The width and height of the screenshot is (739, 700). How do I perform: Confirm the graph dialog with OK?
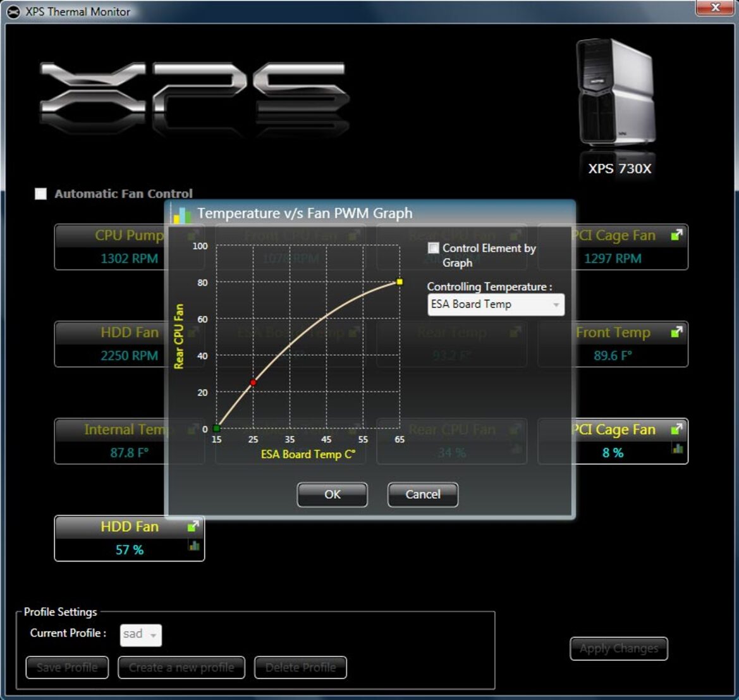coord(333,494)
